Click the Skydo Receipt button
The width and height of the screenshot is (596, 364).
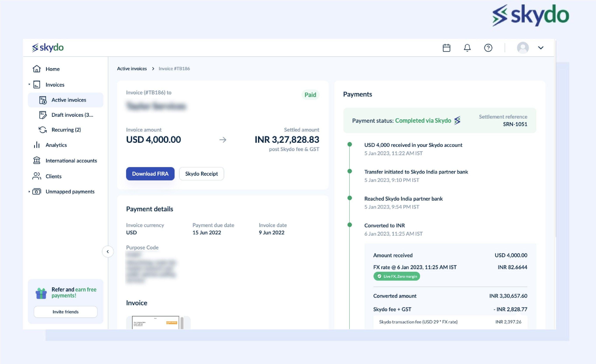pos(202,174)
